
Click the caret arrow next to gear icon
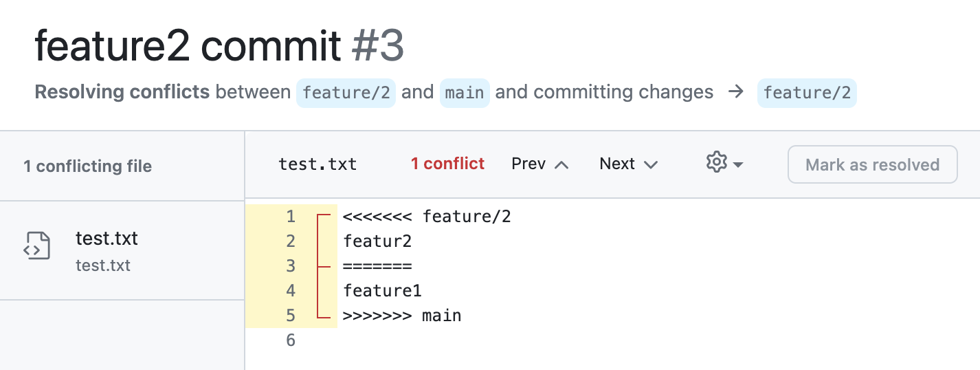pyautogui.click(x=738, y=165)
